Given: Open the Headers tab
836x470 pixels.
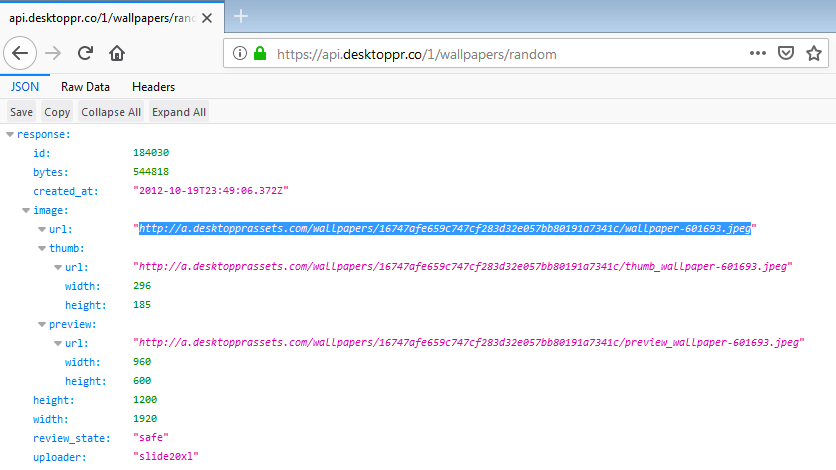Looking at the screenshot, I should [x=154, y=87].
